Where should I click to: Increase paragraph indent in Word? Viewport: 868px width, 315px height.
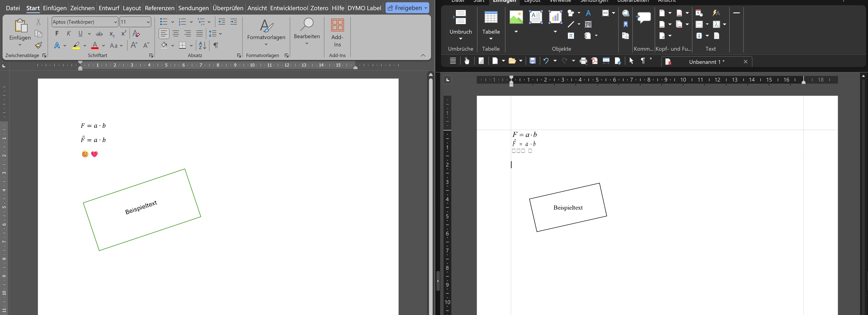234,22
